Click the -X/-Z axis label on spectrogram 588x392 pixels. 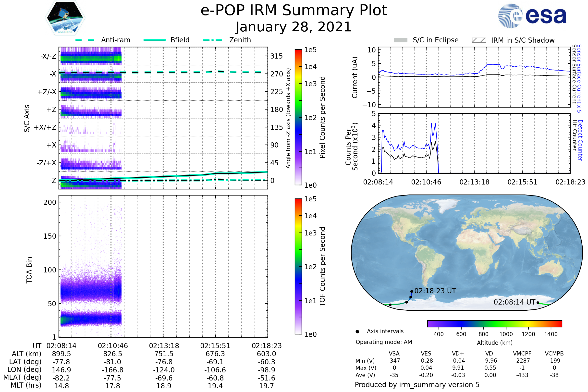point(49,56)
